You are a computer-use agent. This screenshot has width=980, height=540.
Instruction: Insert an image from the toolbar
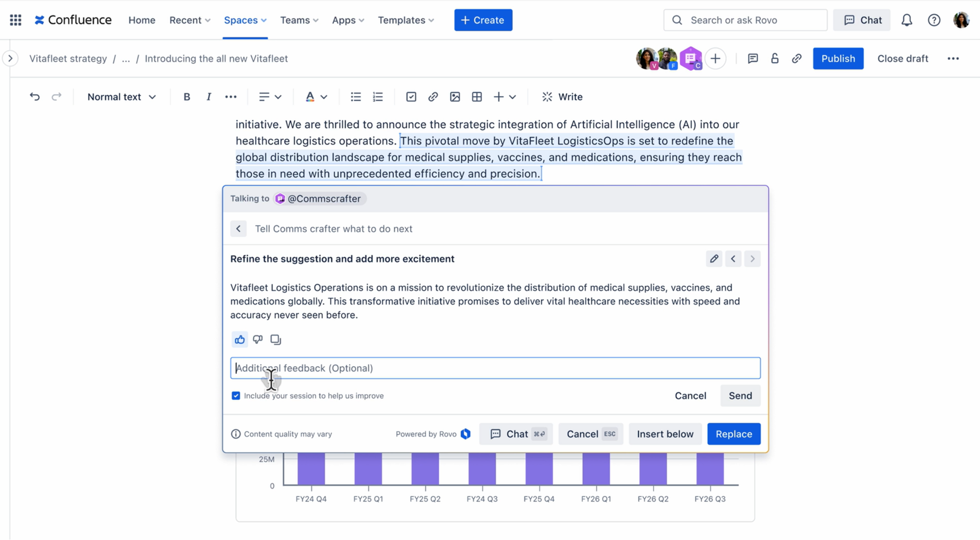point(455,97)
